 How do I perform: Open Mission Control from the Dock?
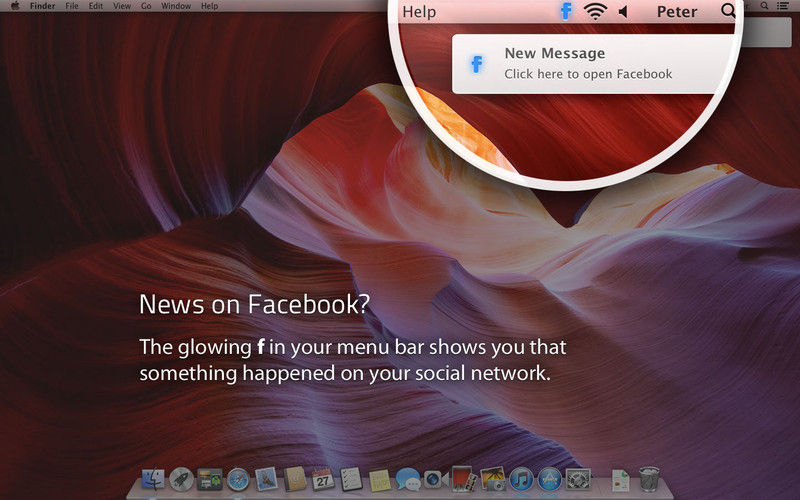(x=210, y=480)
